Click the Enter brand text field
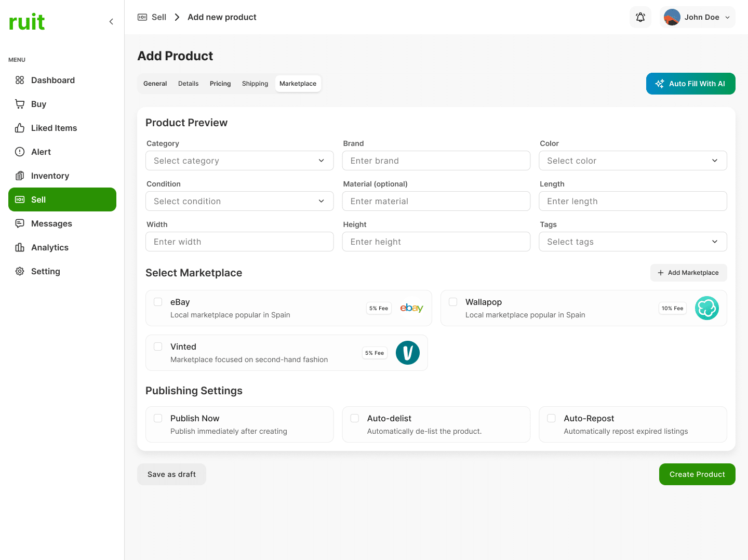Viewport: 748px width, 560px height. [x=436, y=161]
